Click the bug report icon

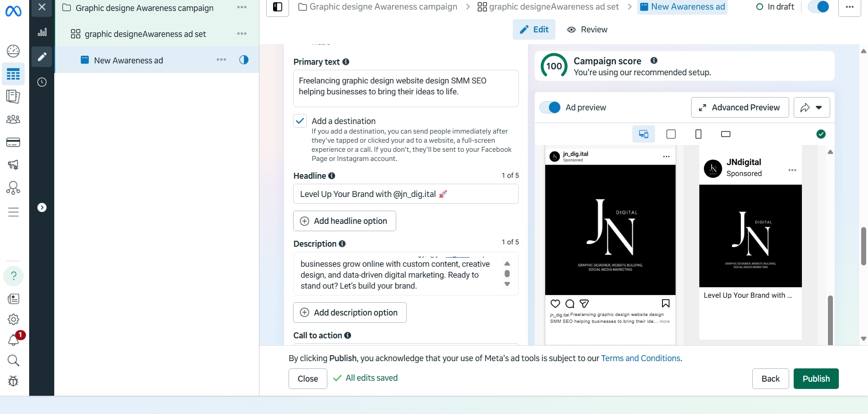coord(13,381)
